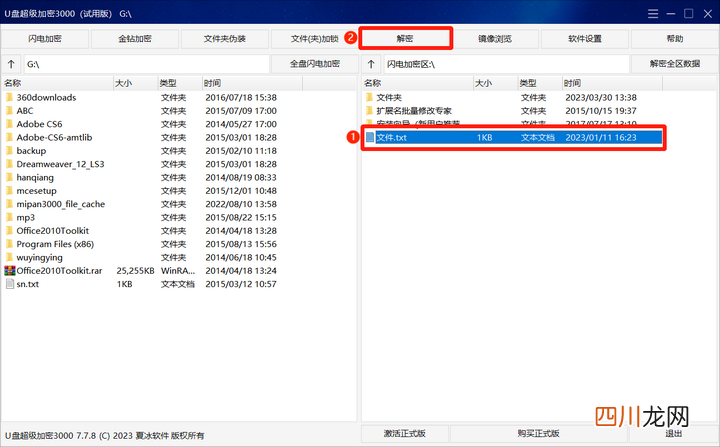Select the Adobe CS6 folder row
This screenshot has height=447, width=720.
152,124
